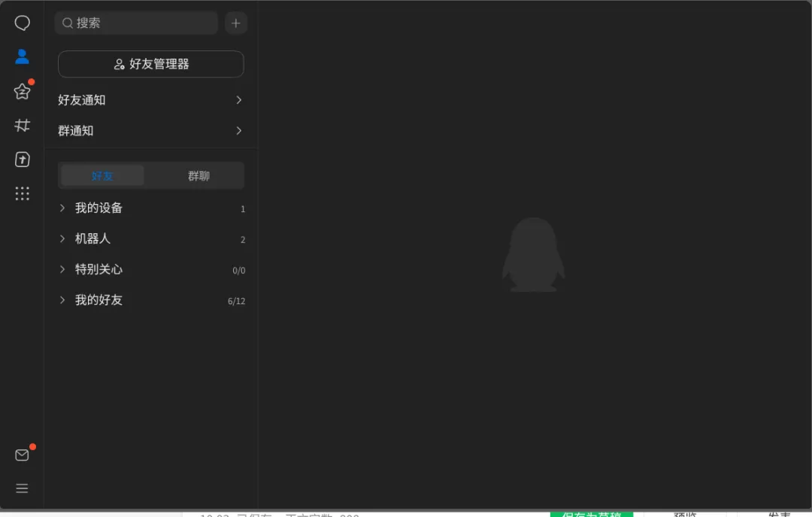Open the hamburger main menu icon
Image resolution: width=812 pixels, height=517 pixels.
pos(22,488)
